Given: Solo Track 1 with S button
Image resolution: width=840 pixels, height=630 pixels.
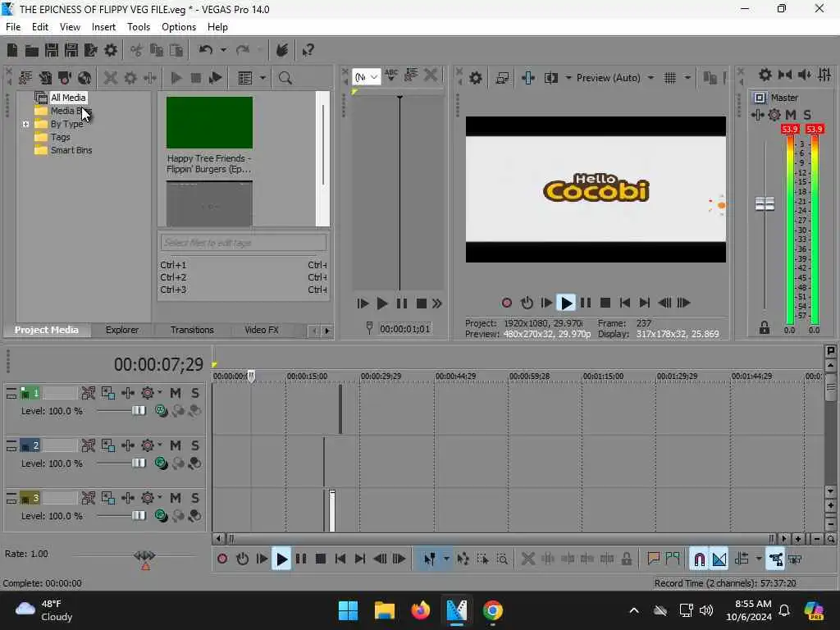Looking at the screenshot, I should point(195,393).
